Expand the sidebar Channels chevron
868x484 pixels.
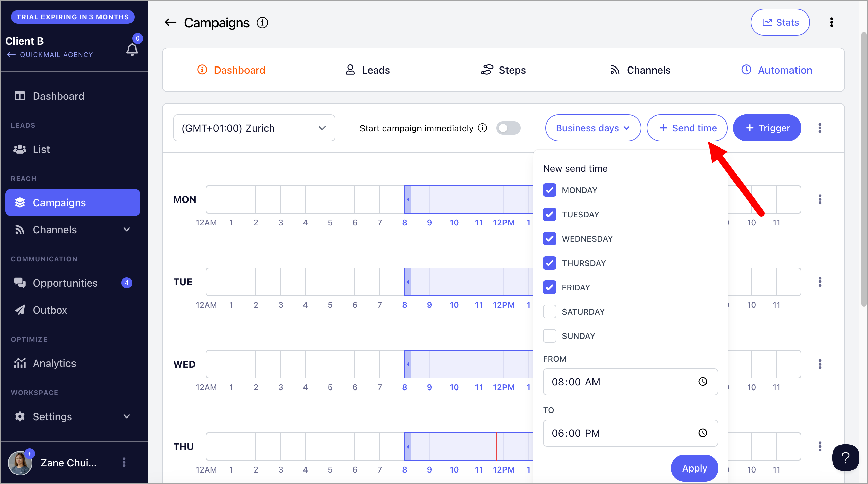(127, 230)
